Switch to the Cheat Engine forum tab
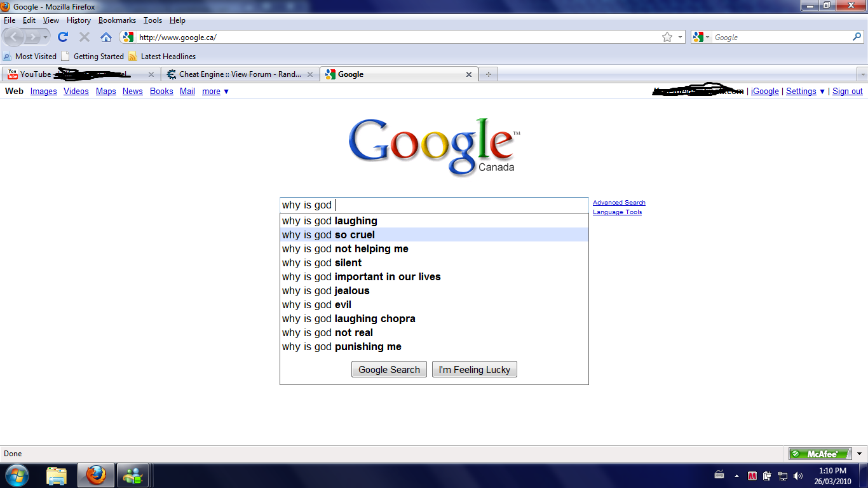Image resolution: width=868 pixels, height=488 pixels. (240, 74)
